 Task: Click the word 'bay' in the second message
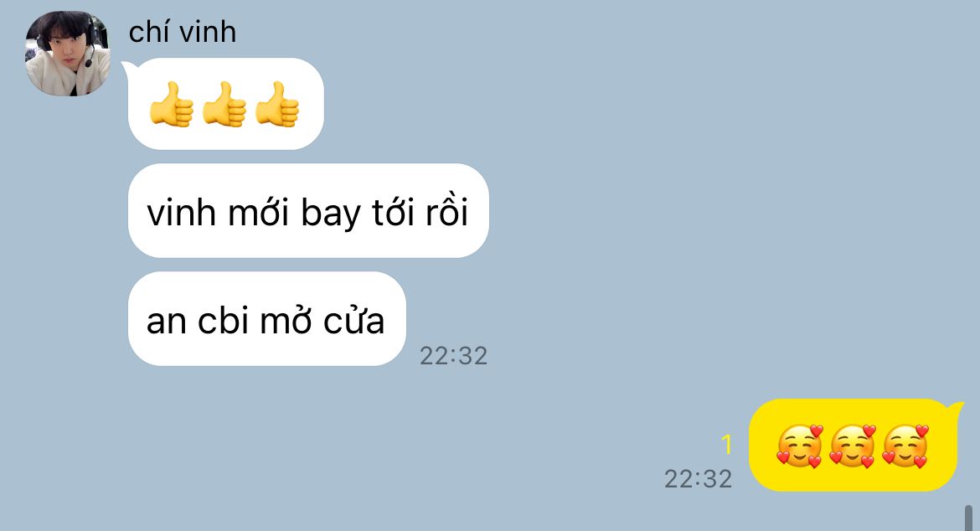(331, 214)
